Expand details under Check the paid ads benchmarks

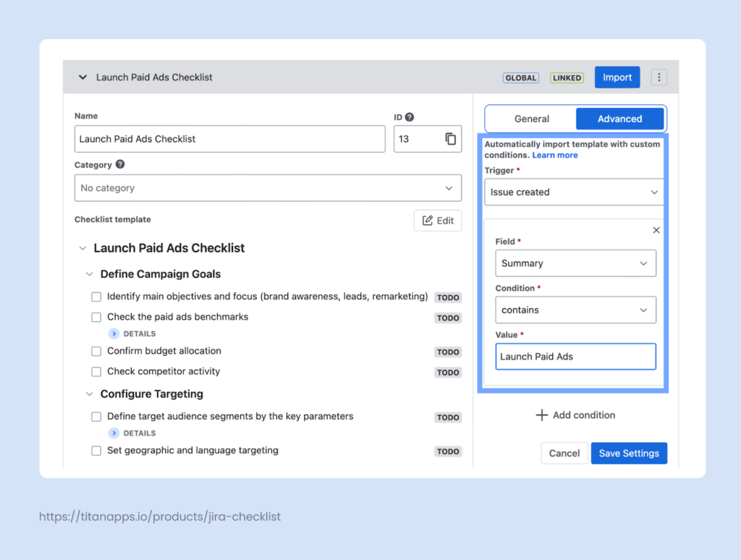click(x=114, y=334)
